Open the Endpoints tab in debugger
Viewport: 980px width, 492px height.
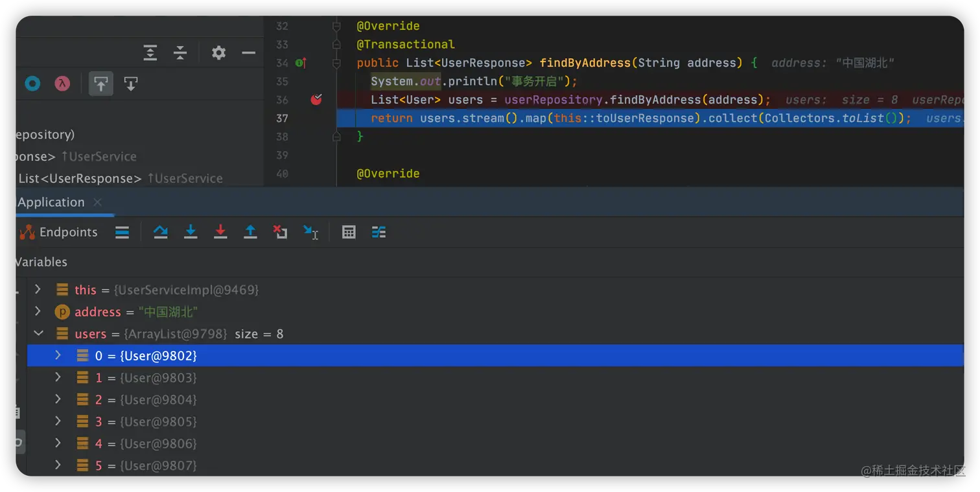coord(60,232)
